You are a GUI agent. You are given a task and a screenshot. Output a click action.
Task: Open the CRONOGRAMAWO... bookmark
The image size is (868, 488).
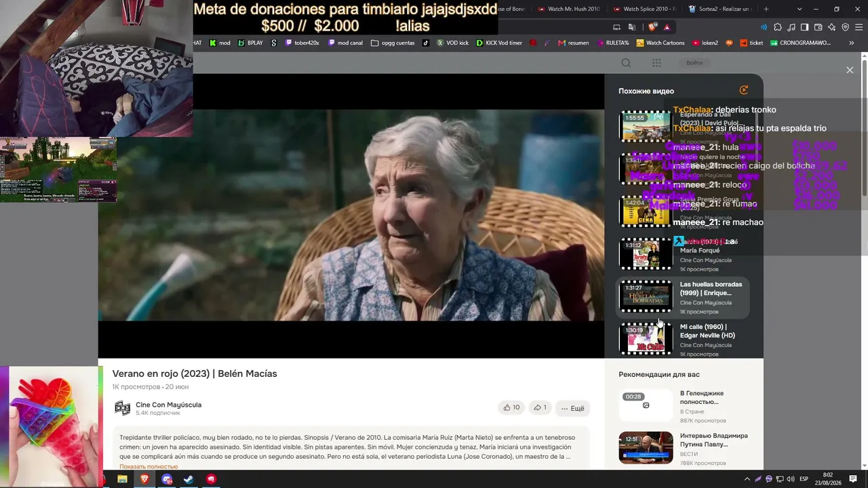pyautogui.click(x=800, y=43)
